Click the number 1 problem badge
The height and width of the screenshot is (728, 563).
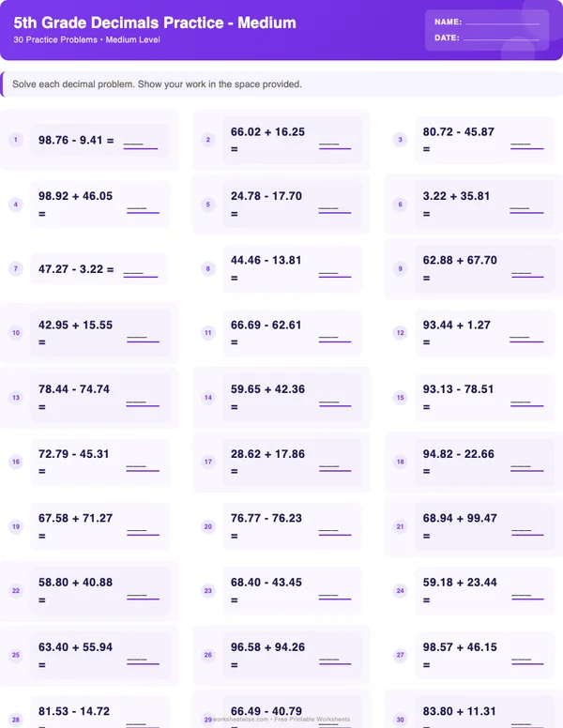(16, 141)
